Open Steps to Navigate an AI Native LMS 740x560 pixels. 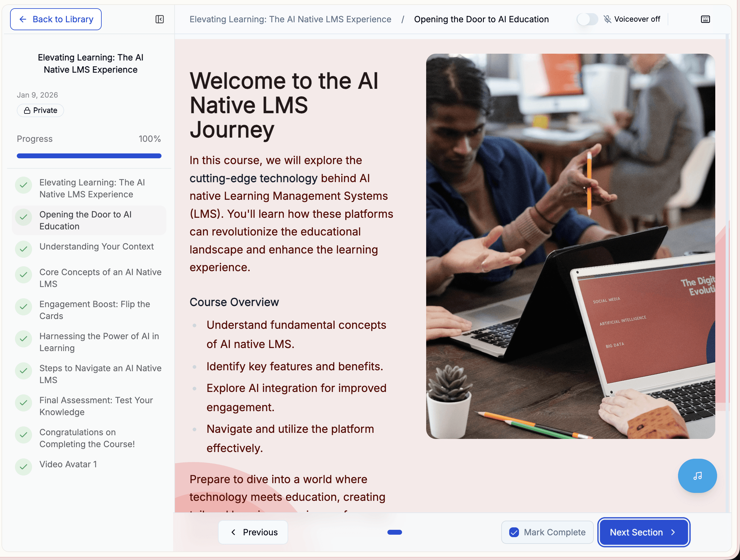tap(100, 374)
